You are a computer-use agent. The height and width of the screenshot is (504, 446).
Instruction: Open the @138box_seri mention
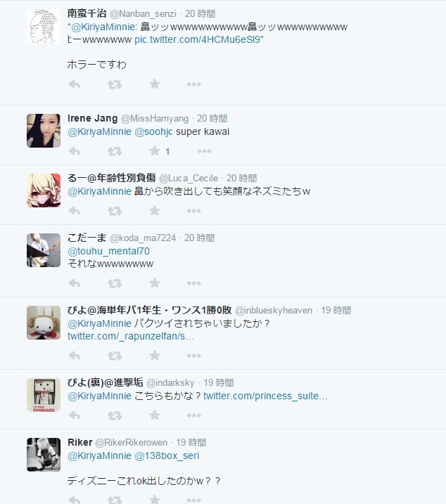[167, 455]
